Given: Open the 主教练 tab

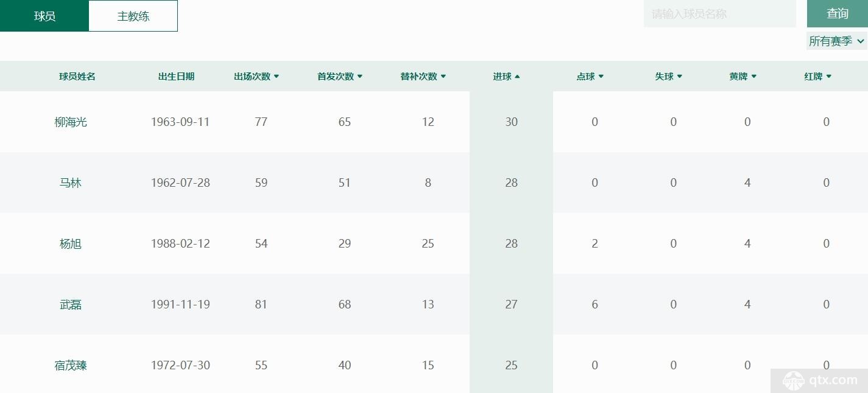Looking at the screenshot, I should [x=133, y=16].
